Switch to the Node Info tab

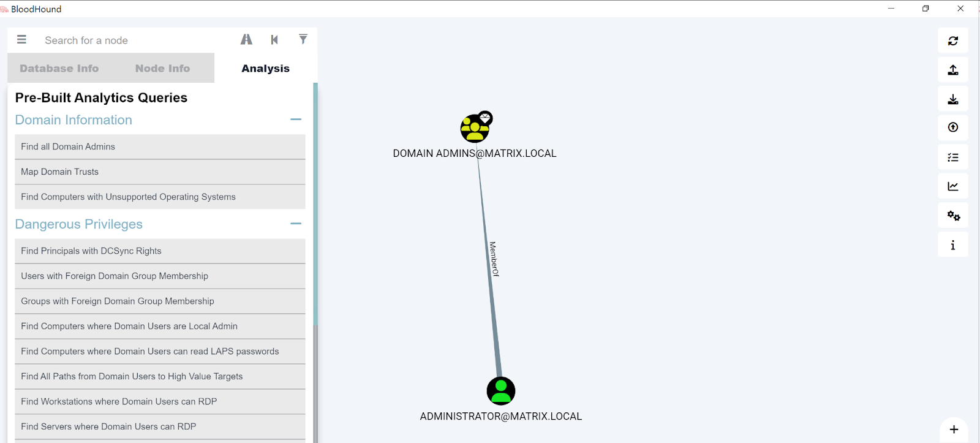point(162,68)
